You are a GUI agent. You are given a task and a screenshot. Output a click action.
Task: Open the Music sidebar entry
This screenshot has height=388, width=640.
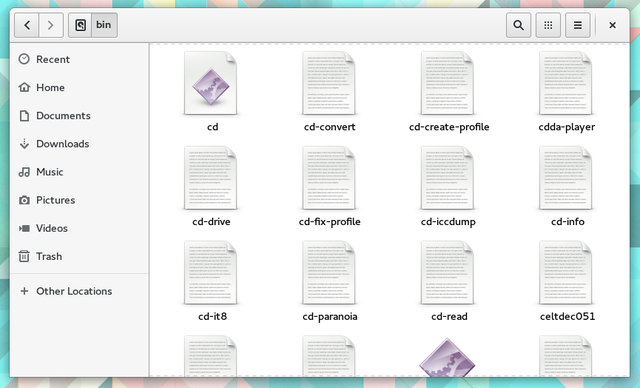click(80, 172)
